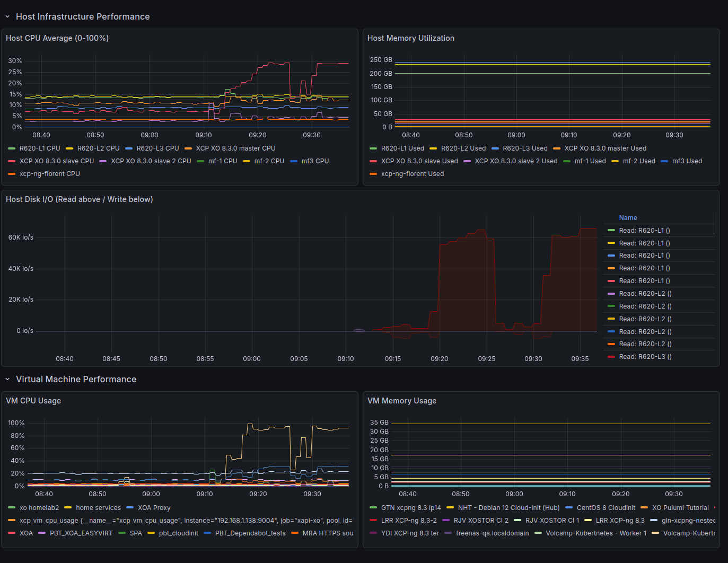728x563 pixels.
Task: Click the XOA Proxy legend color marker
Action: pos(130,508)
